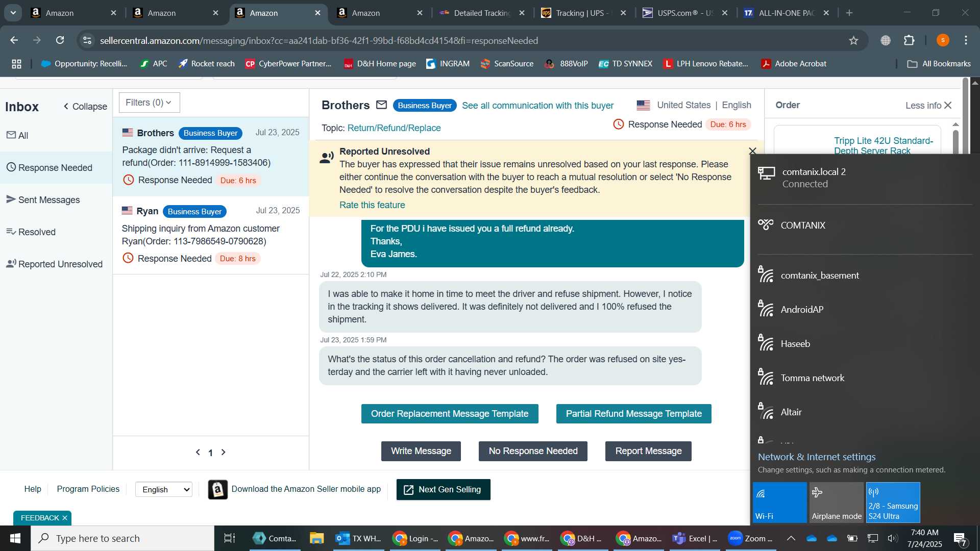The height and width of the screenshot is (551, 980).
Task: Open Task View on the taskbar
Action: [230, 538]
